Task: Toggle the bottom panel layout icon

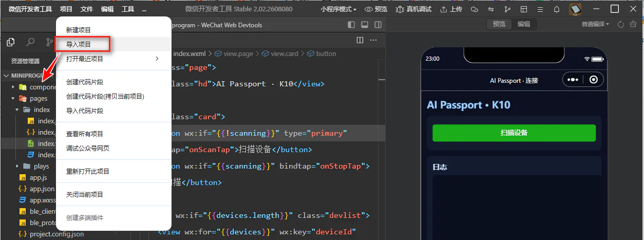Action: coord(365,25)
